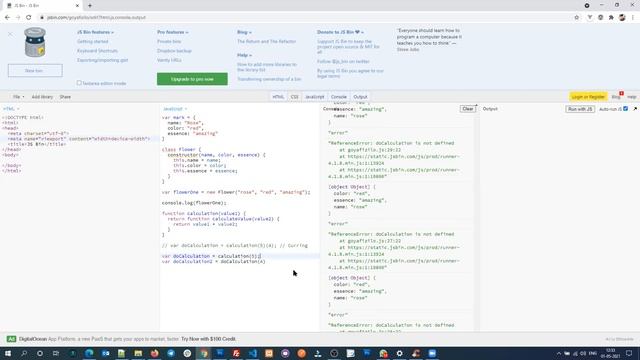Open The Return and The Refactor post
This screenshot has height=360, width=640.
267,42
